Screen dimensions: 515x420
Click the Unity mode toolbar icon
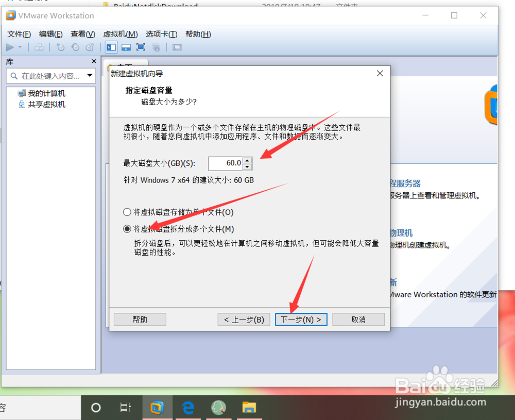point(156,47)
